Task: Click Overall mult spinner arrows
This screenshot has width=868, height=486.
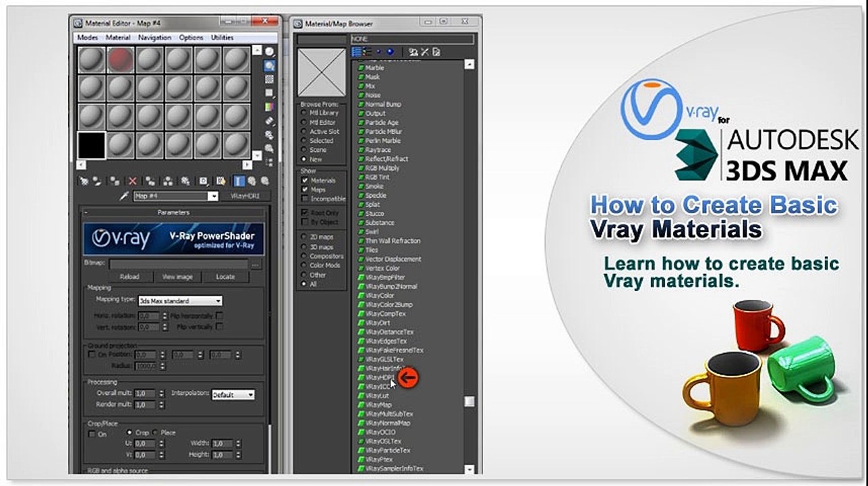Action: pyautogui.click(x=161, y=394)
